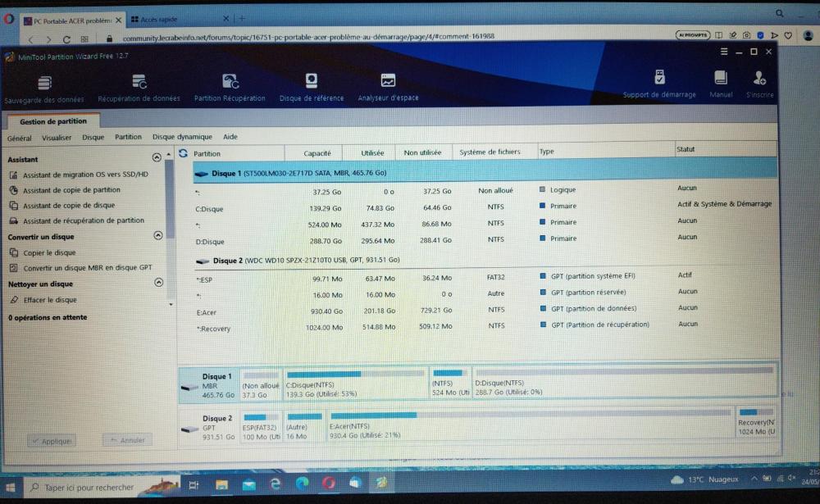Screen dimensions: 820x504
Task: Select the 524.00 Mo NTFS partition row
Action: click(x=485, y=224)
